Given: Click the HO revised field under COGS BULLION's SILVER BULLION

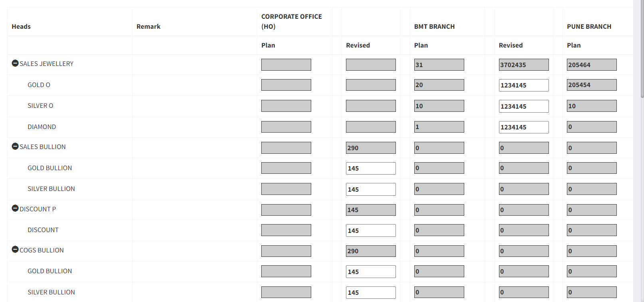Looking at the screenshot, I should (371, 292).
